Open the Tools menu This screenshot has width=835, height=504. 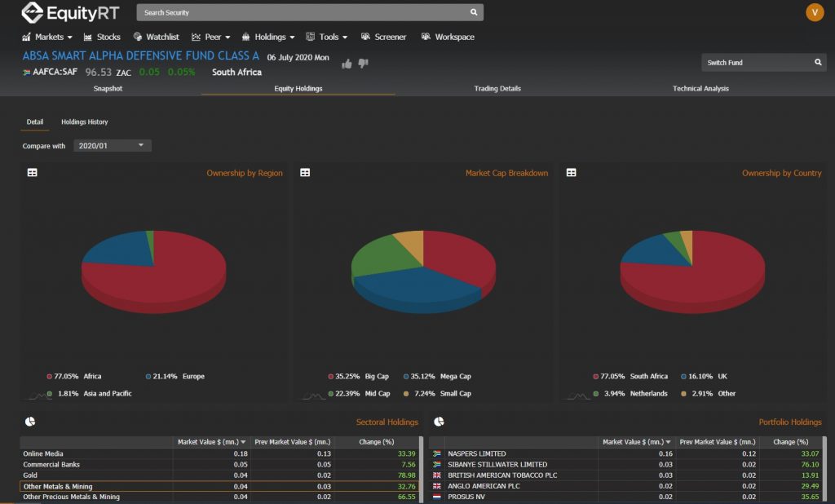(326, 37)
